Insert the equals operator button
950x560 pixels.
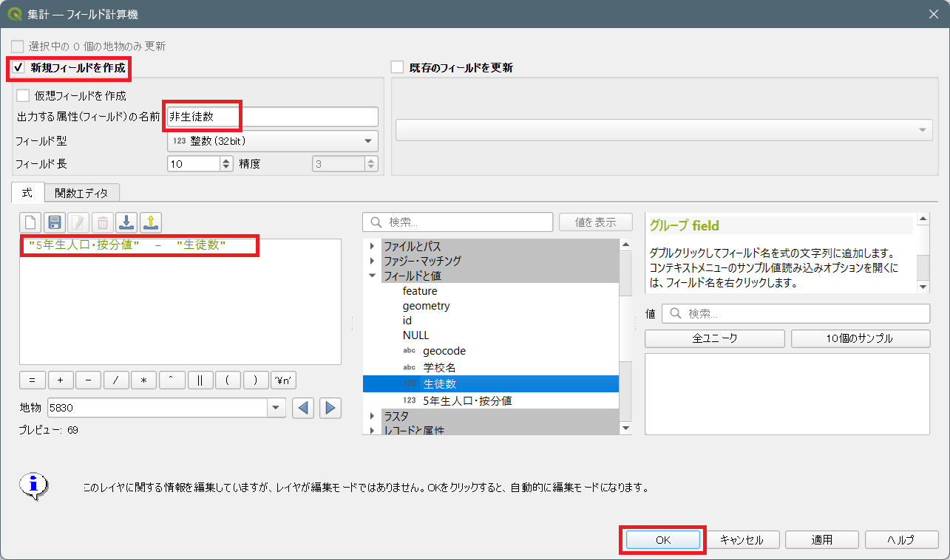[32, 380]
